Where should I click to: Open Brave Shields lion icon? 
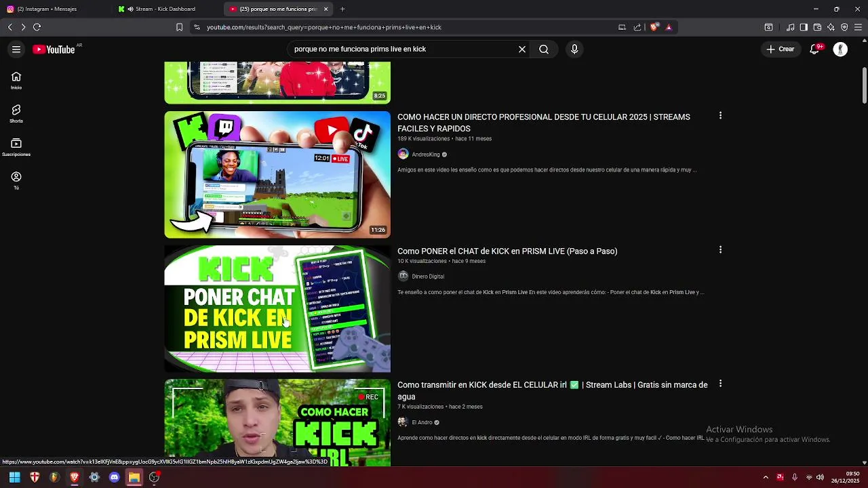654,27
